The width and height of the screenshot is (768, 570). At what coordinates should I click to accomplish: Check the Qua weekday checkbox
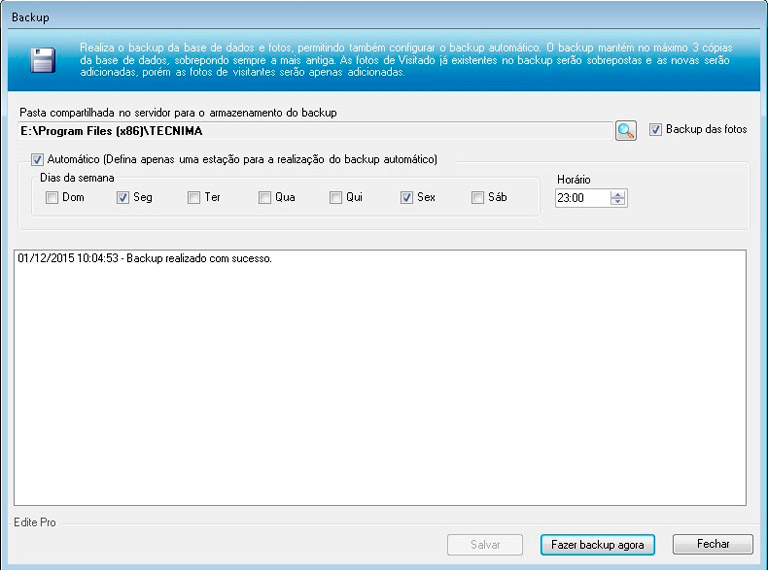click(264, 198)
